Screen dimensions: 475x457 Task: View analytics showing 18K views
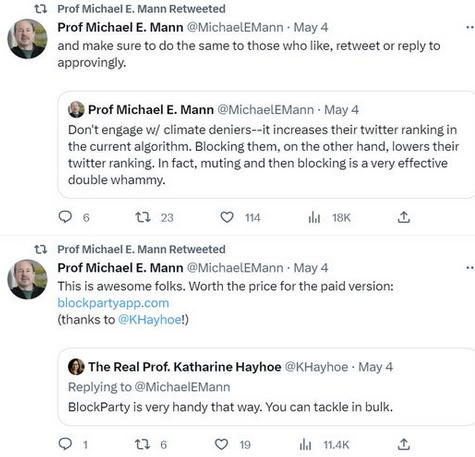(314, 218)
